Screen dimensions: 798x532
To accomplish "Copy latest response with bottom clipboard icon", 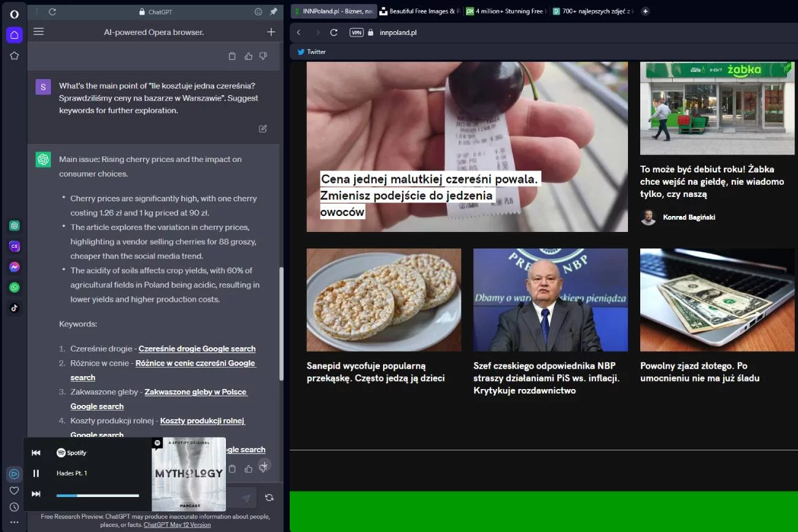I will click(x=232, y=469).
